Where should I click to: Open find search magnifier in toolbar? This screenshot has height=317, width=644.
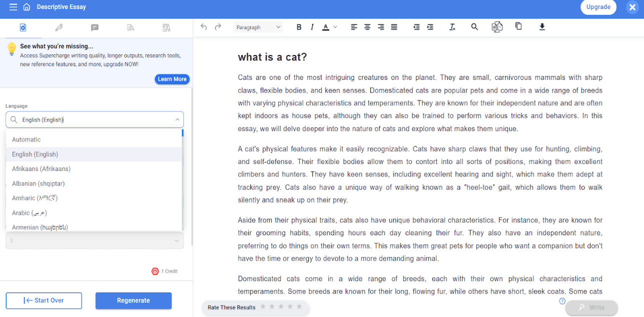click(475, 27)
